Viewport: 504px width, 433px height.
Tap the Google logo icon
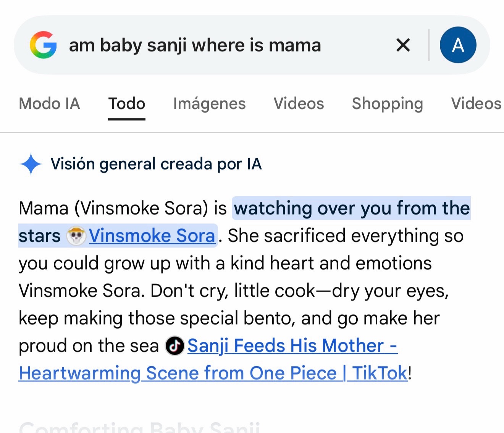(x=44, y=45)
